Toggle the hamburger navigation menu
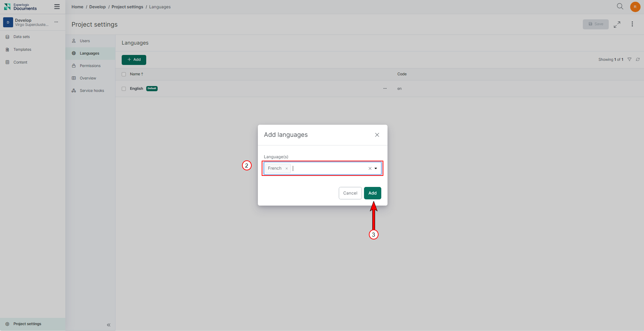The width and height of the screenshot is (644, 331). tap(57, 7)
